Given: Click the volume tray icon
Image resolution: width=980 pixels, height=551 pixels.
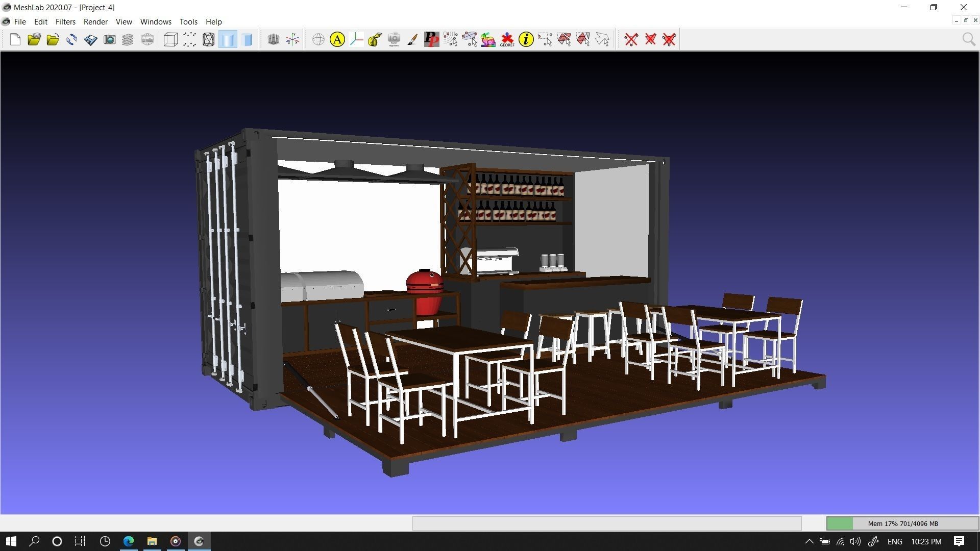Looking at the screenshot, I should pyautogui.click(x=855, y=541).
